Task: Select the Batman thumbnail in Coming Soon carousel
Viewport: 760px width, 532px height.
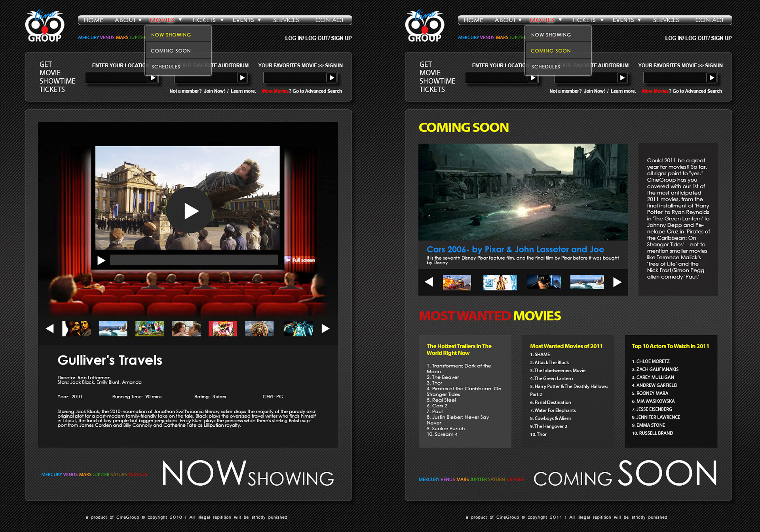Action: pos(544,282)
